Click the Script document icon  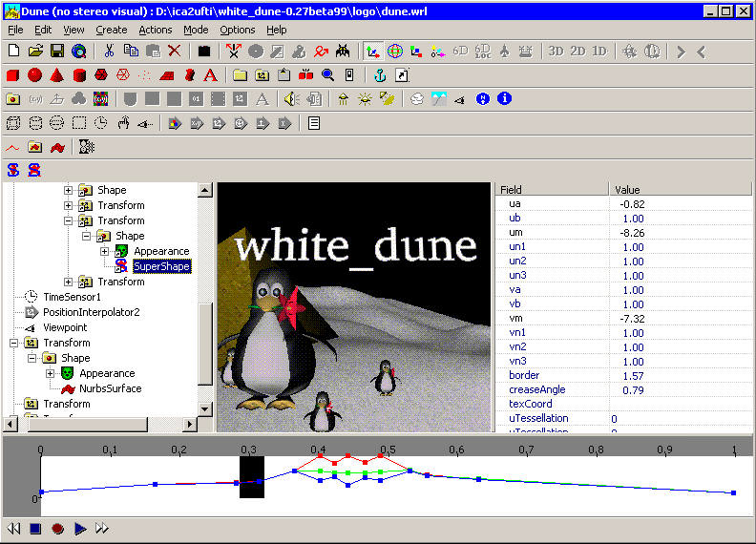[x=314, y=123]
